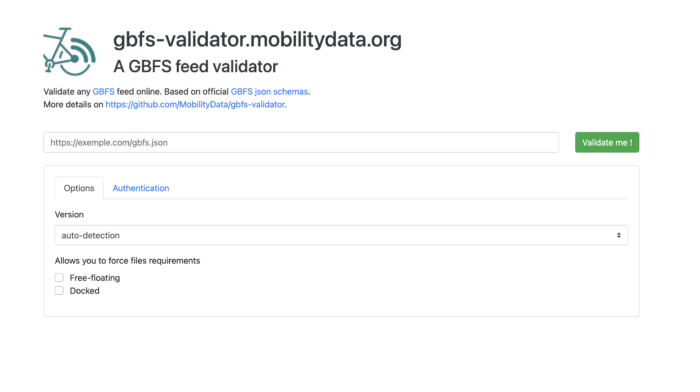Click the https://exemple.com/gbfs.json placeholder text

109,142
